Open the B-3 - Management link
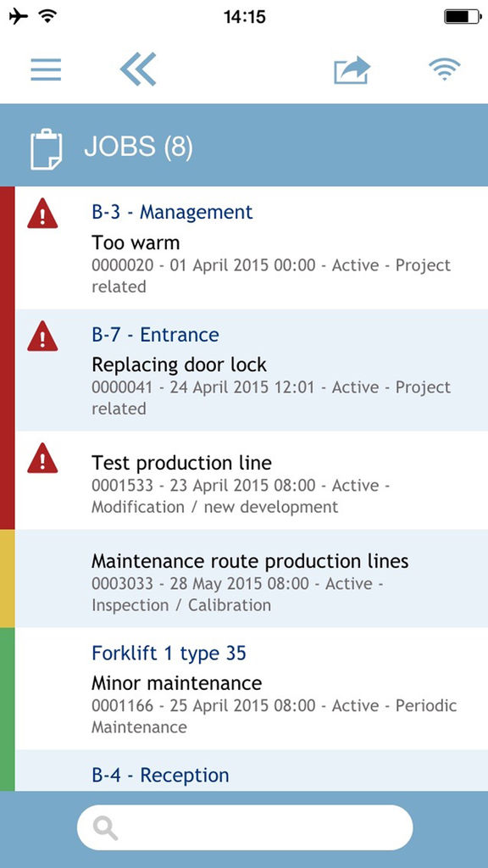The image size is (488, 868). coord(172,212)
